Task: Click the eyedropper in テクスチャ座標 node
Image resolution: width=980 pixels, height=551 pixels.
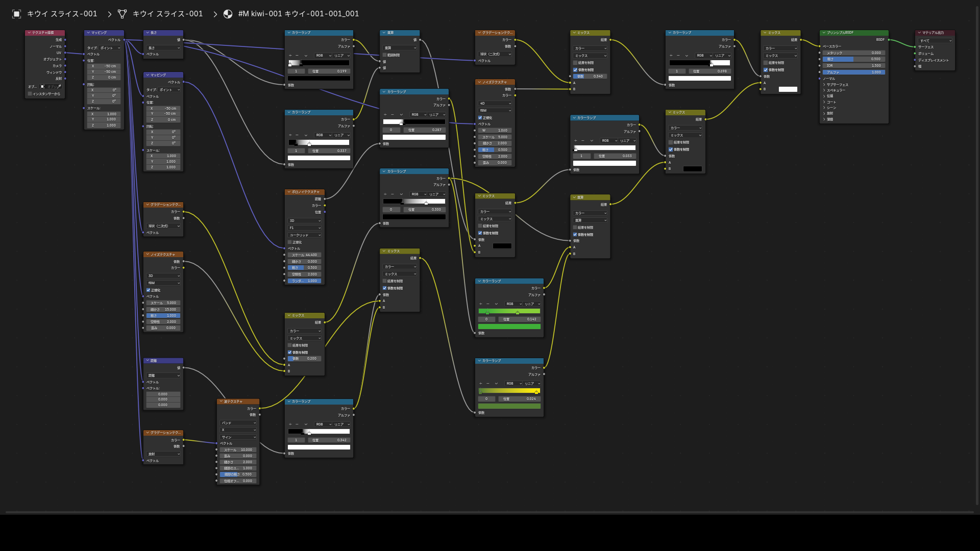Action: tap(59, 87)
